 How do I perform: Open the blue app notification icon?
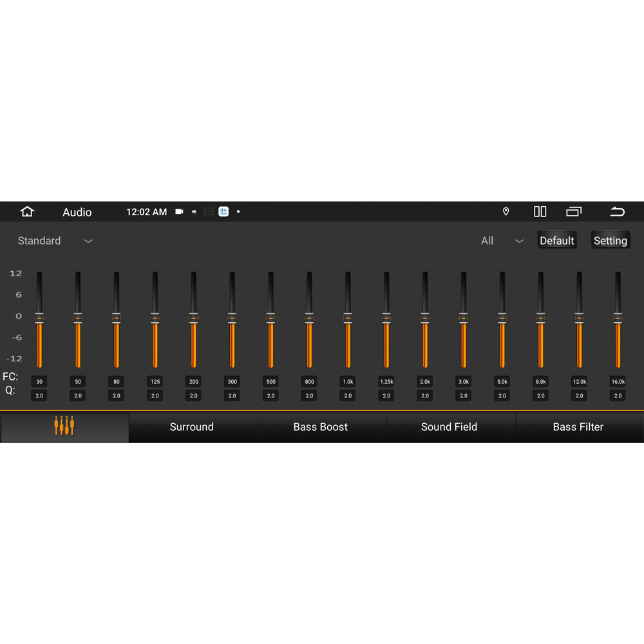pyautogui.click(x=223, y=212)
